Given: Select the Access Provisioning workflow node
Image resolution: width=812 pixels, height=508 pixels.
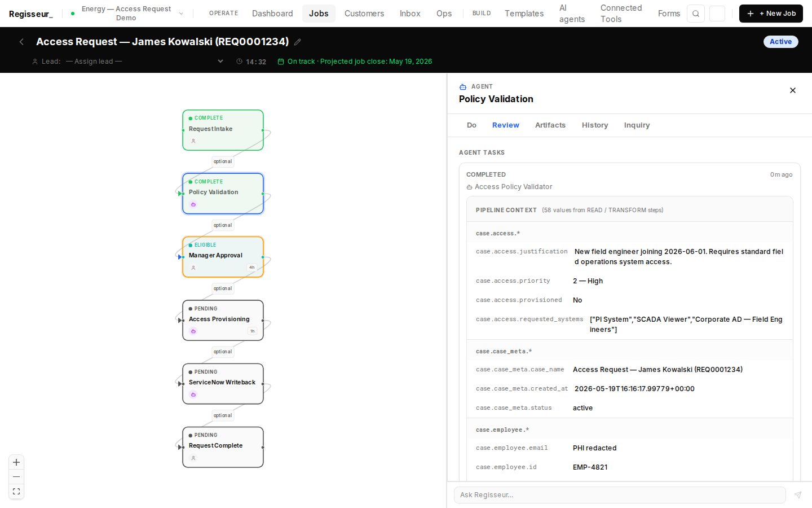Looking at the screenshot, I should [223, 320].
